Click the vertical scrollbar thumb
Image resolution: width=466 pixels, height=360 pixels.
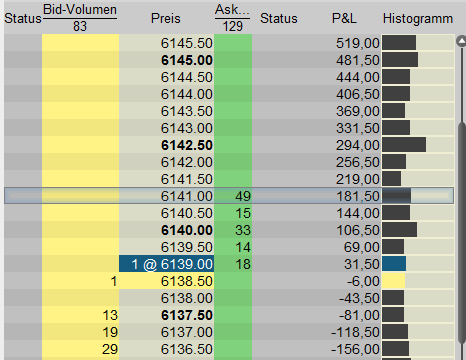(462, 232)
